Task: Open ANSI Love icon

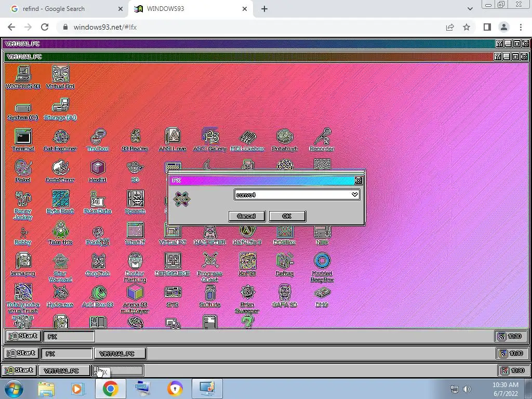Action: click(x=172, y=140)
